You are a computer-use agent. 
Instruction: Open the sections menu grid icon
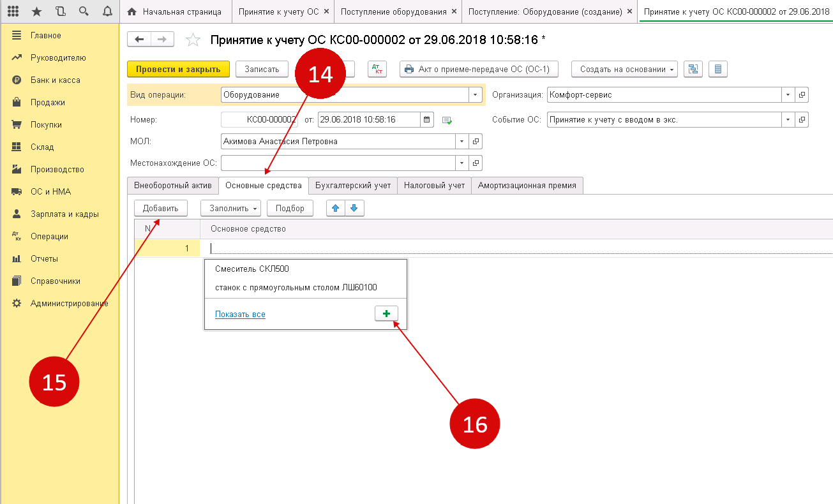coord(13,11)
